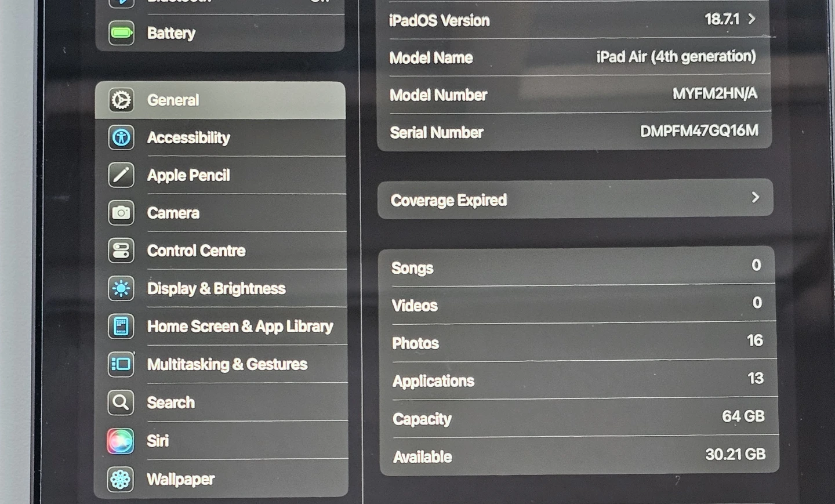Tap the 18.7.1 version value
835x504 pixels.
point(722,19)
